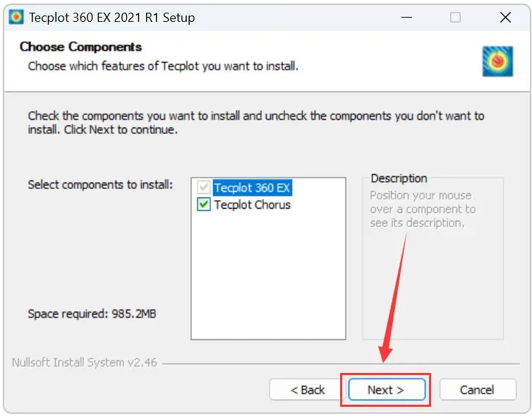This screenshot has width=532, height=416.
Task: Minimize the setup window
Action: click(x=406, y=17)
